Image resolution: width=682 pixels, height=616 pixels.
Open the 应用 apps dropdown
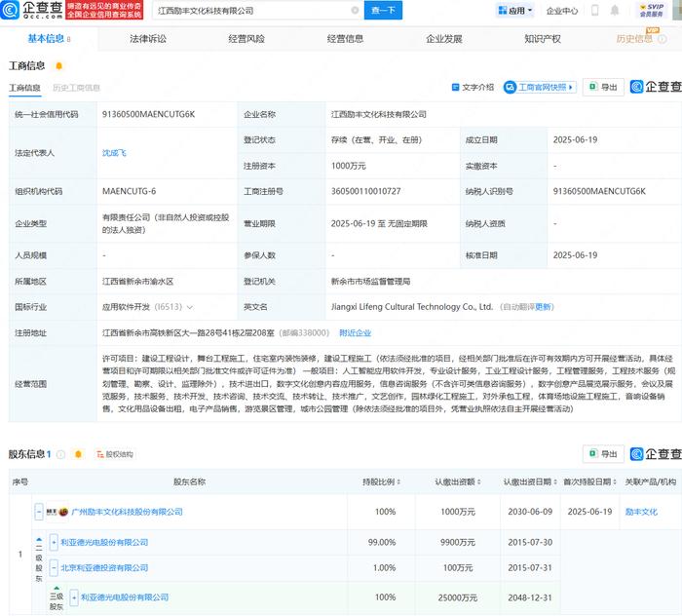pyautogui.click(x=515, y=11)
